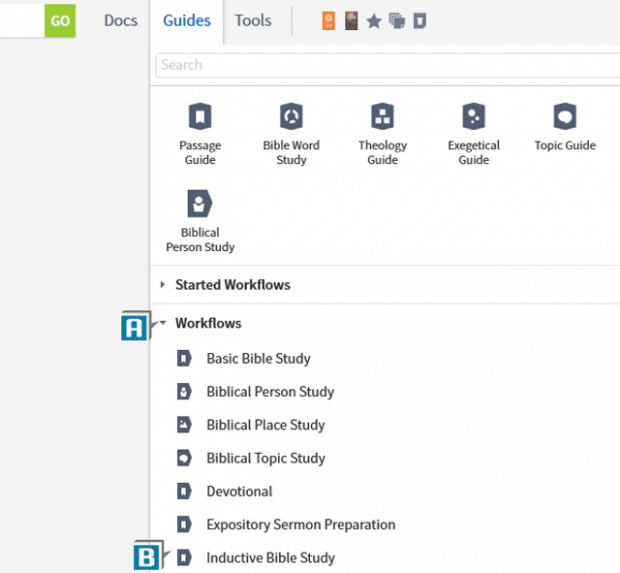Open the Topic Guide icon
Screen dimensions: 620x573
coord(564,118)
